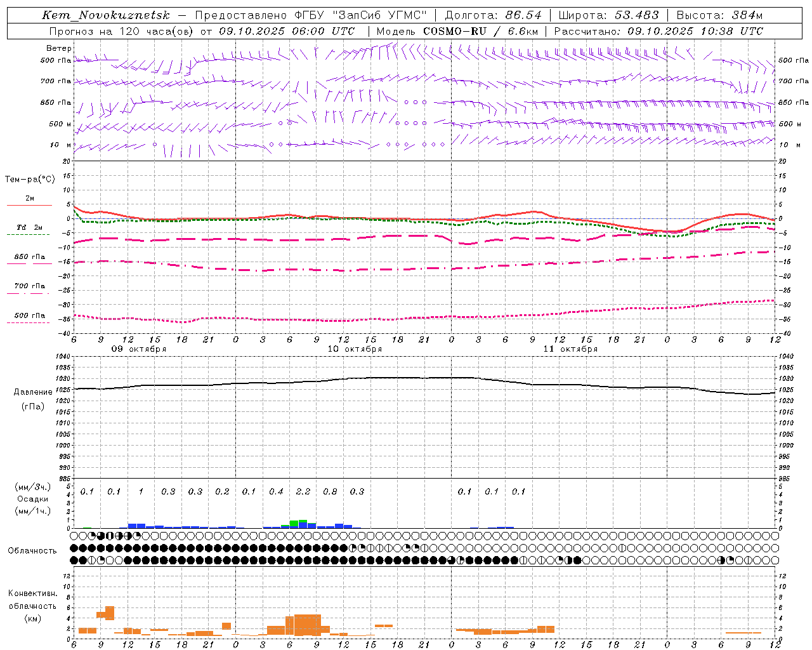
Task: Click the "500 гПа" temperature legend entry
Action: pyautogui.click(x=30, y=315)
